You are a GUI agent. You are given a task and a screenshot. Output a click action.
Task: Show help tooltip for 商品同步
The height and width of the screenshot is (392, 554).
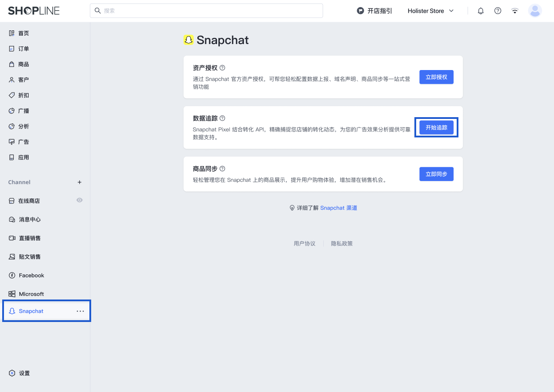click(x=222, y=169)
